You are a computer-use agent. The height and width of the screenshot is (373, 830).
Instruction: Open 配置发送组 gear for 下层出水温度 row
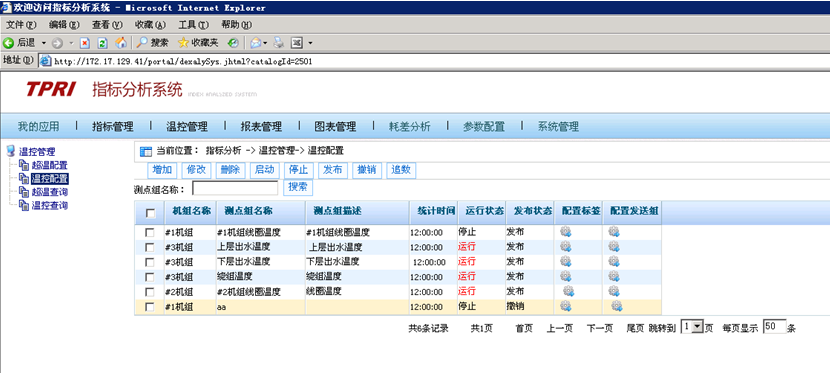(614, 261)
